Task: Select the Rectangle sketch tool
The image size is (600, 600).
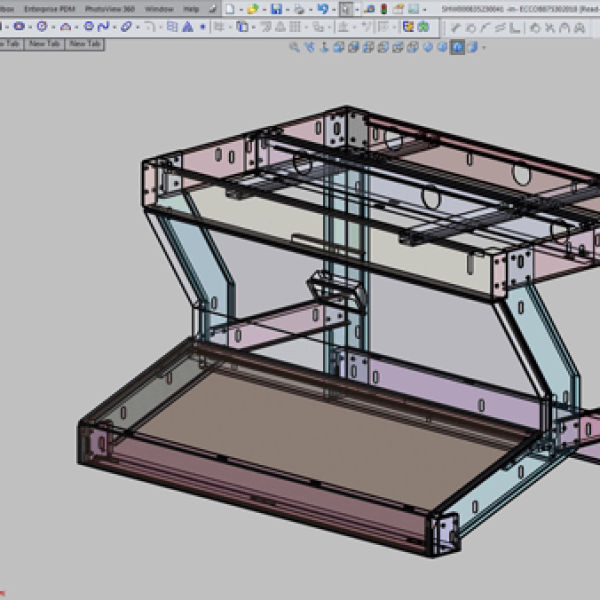Action: pyautogui.click(x=19, y=26)
